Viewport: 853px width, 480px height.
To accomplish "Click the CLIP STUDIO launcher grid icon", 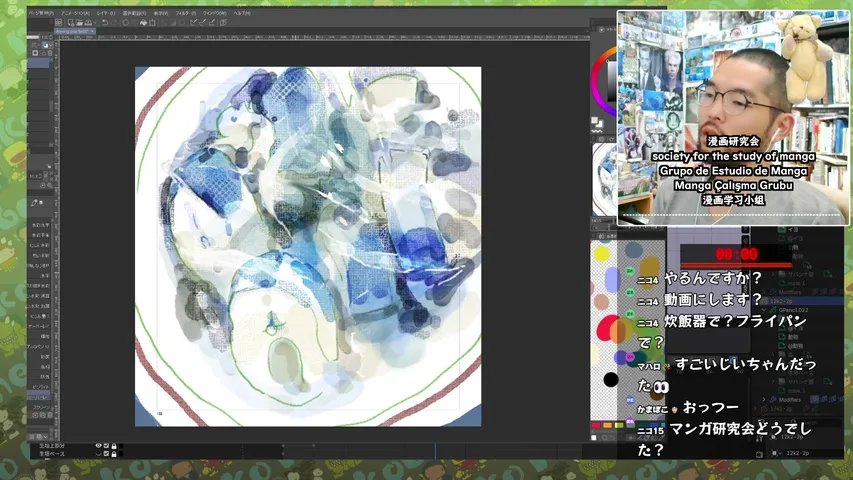I will (58, 23).
